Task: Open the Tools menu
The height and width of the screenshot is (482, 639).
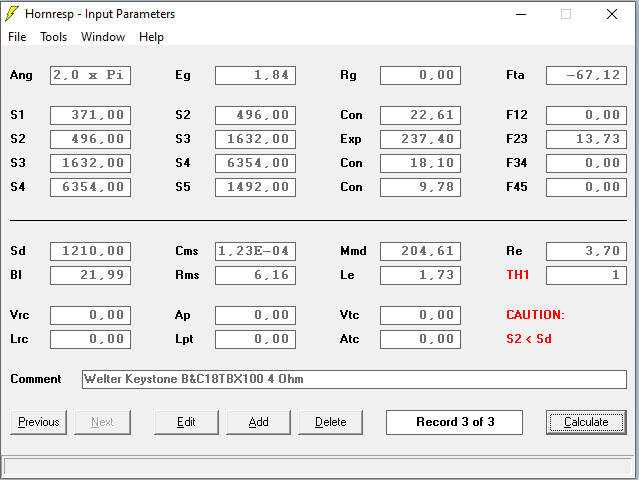Action: pos(53,37)
